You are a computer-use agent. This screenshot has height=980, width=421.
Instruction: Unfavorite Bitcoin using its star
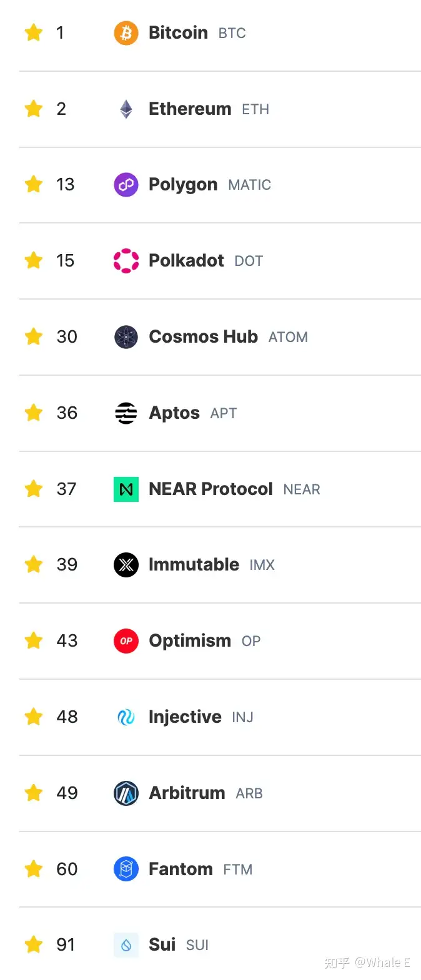(x=34, y=32)
